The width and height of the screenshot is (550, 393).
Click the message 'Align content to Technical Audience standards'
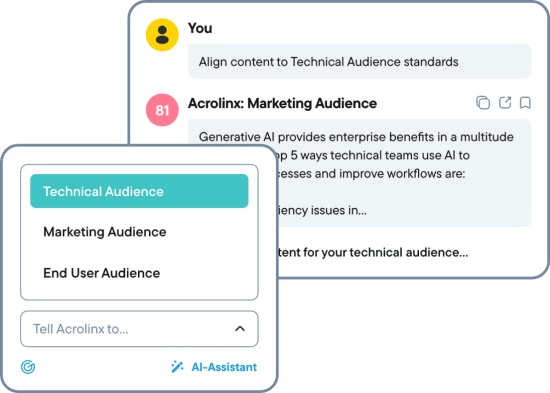pyautogui.click(x=360, y=62)
